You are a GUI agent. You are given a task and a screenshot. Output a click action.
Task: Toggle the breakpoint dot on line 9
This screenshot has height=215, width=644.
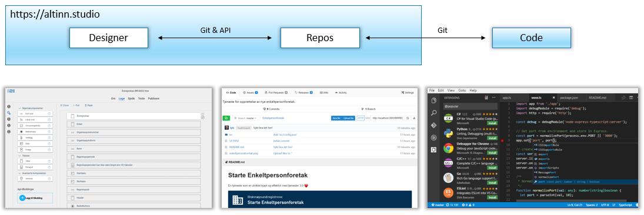pyautogui.click(x=502, y=141)
